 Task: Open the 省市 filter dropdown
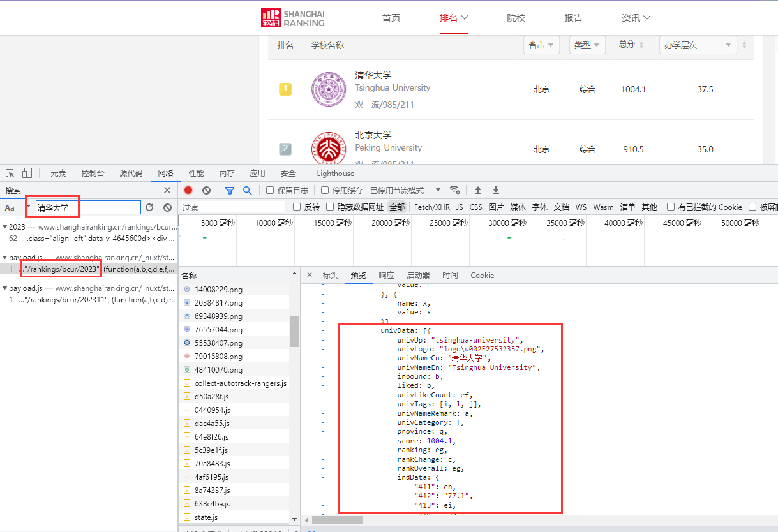(x=541, y=45)
